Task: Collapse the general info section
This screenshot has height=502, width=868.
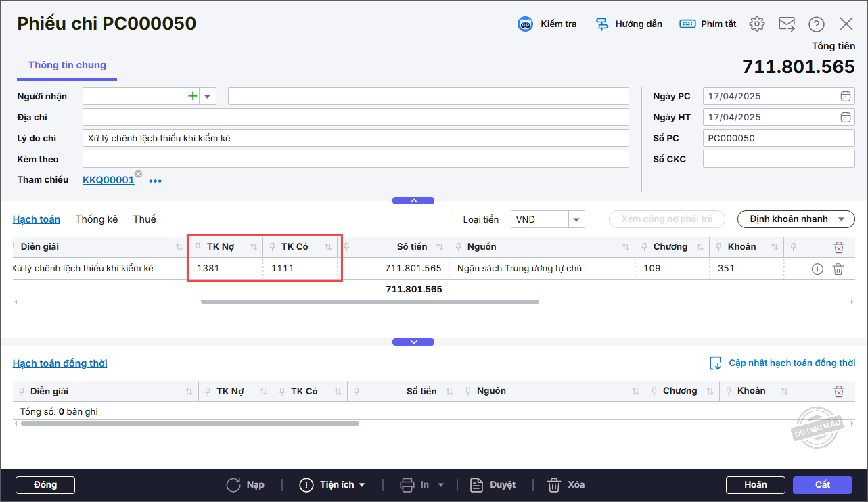Action: (413, 201)
